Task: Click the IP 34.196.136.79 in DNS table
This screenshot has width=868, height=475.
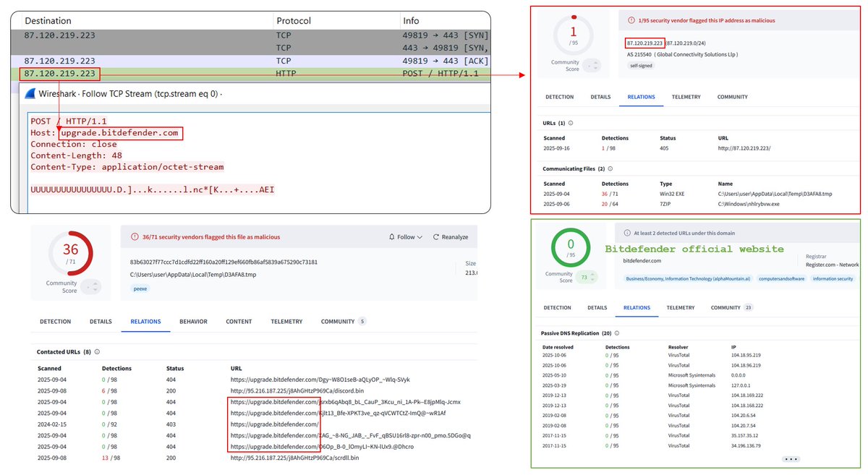Action: [x=746, y=445]
